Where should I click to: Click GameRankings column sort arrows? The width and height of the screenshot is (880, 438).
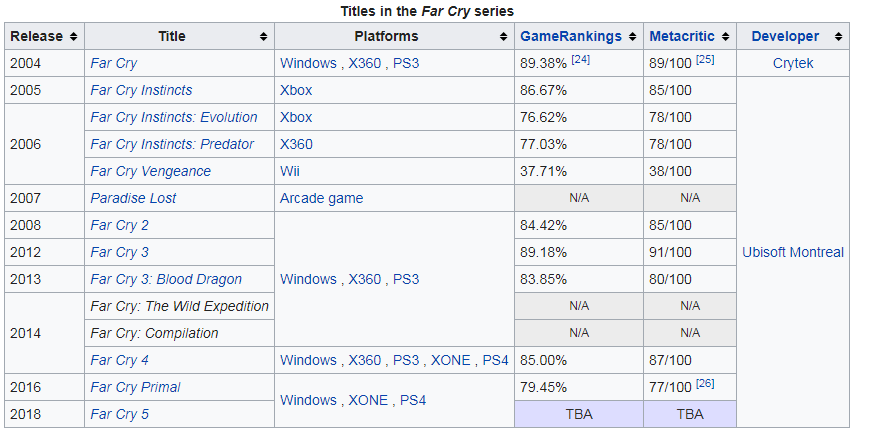pos(632,37)
